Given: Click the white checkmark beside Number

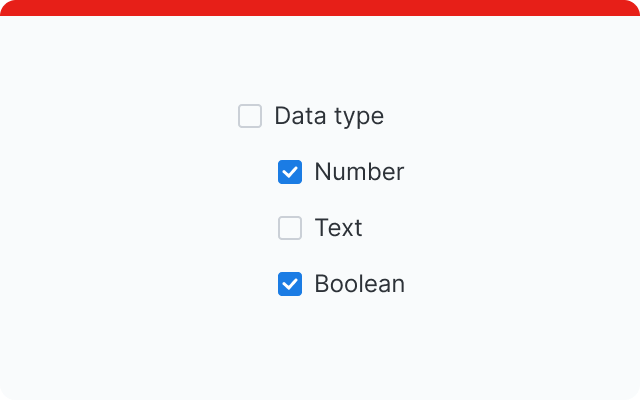Looking at the screenshot, I should (x=290, y=172).
